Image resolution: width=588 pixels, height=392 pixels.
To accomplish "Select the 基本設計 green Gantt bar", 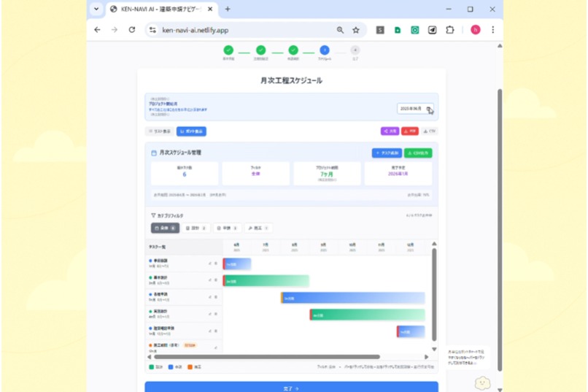I will [266, 281].
